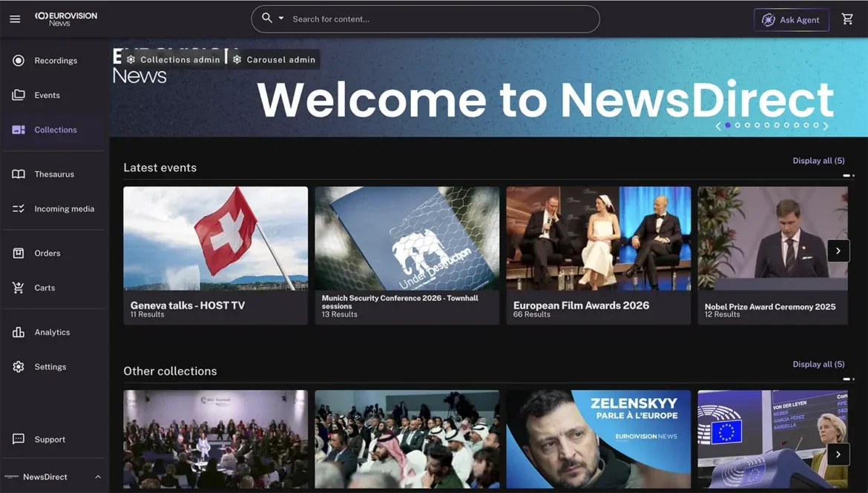Open the Ask Agent button
Screen dimensions: 868x493
(791, 20)
